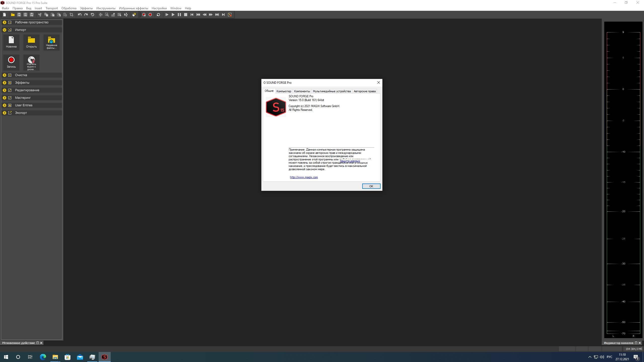Select the Pencil tool in the toolbar
Screen dimensions: 644x362
(113, 15)
